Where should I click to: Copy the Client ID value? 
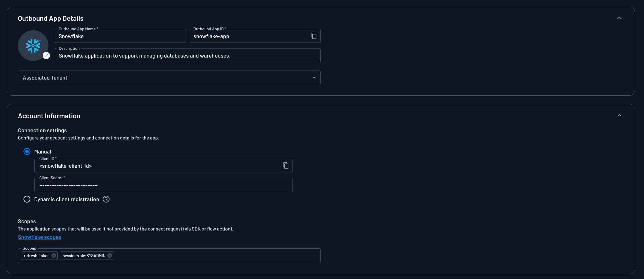(286, 165)
